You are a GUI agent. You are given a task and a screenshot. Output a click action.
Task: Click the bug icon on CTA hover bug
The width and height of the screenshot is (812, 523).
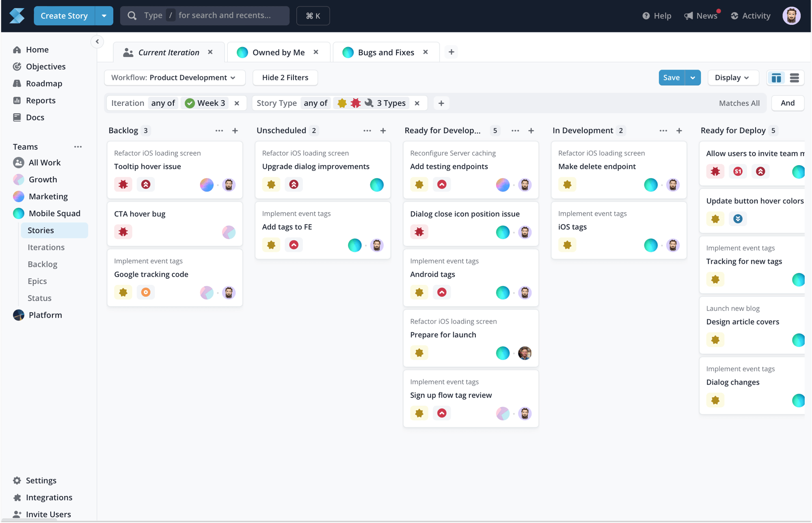[123, 232]
